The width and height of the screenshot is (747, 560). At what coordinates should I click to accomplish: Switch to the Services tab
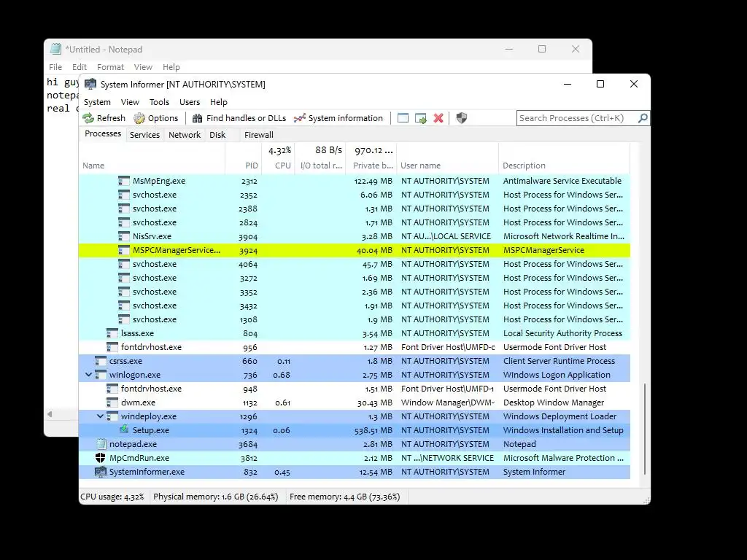click(x=145, y=135)
